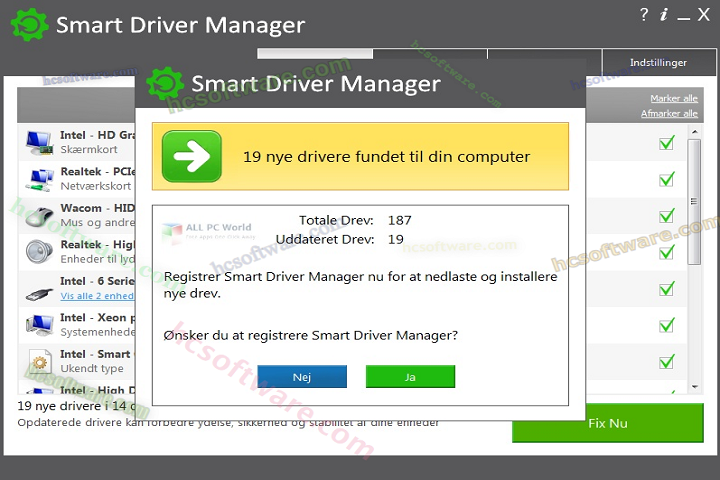Screen dimensions: 720x480
Task: Click Nej to decline registration
Action: point(302,377)
